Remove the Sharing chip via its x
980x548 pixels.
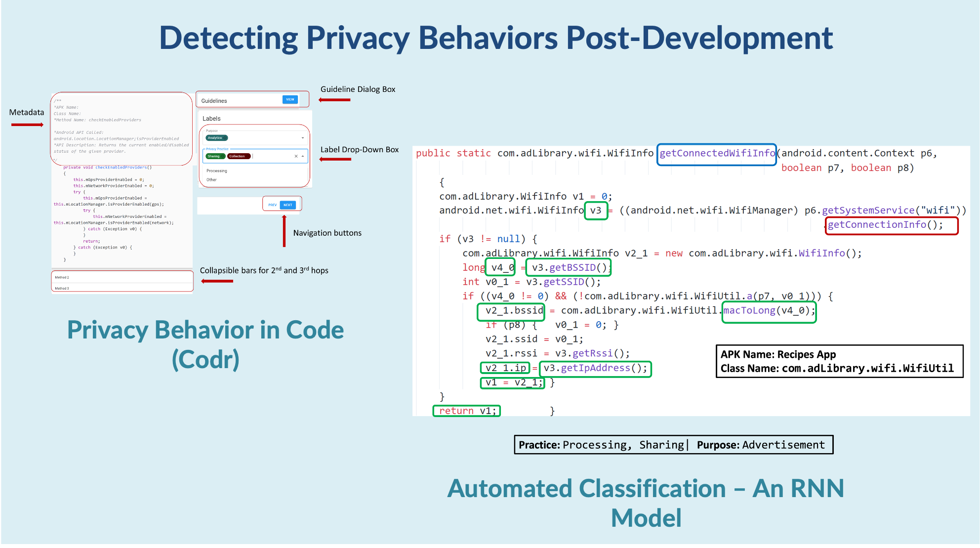point(223,156)
